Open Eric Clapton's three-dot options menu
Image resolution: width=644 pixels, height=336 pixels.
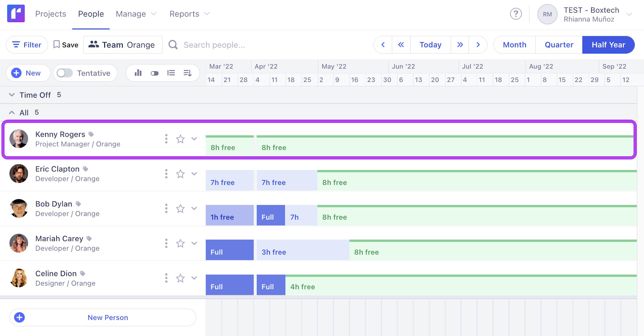pyautogui.click(x=166, y=174)
